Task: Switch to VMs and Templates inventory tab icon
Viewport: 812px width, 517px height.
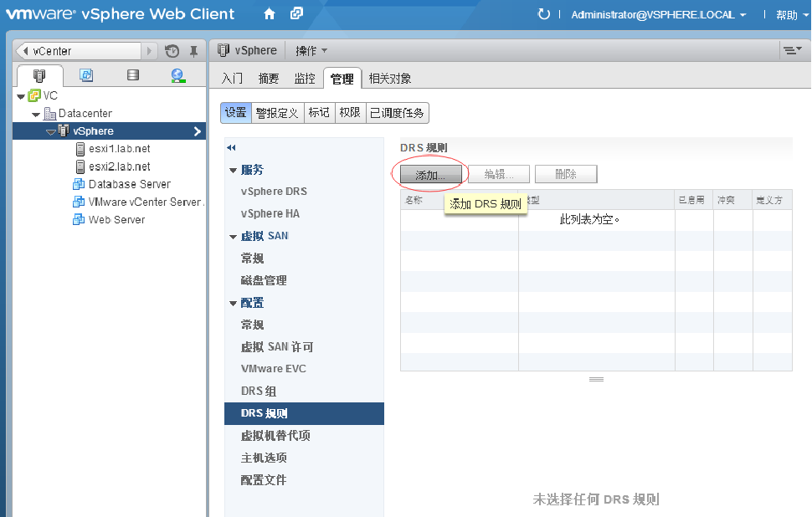Action: (x=86, y=75)
